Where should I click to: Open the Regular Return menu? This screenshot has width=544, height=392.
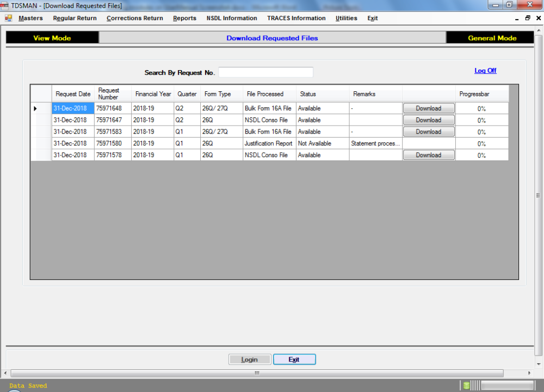point(75,18)
